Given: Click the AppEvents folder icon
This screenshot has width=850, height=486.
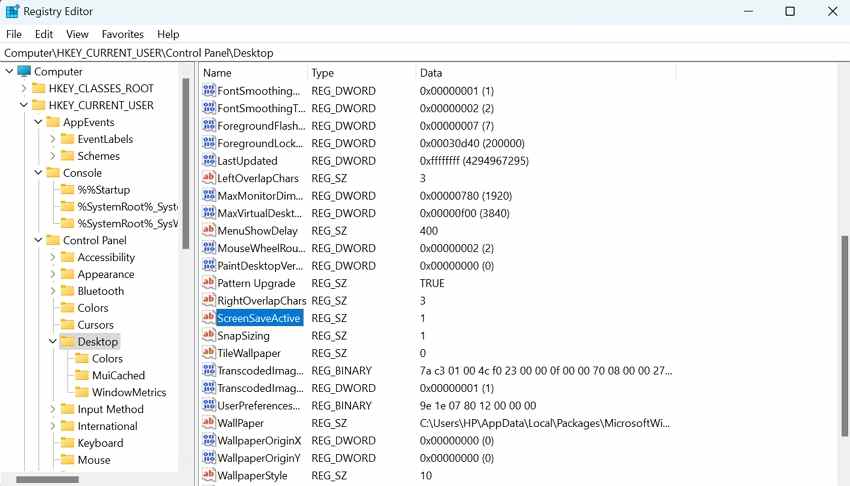Looking at the screenshot, I should coord(53,122).
